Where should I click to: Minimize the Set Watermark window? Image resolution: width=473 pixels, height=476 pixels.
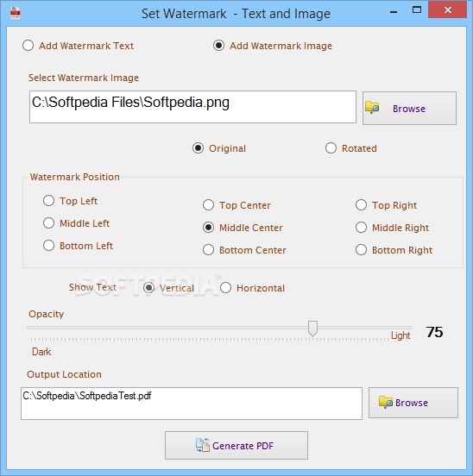click(x=394, y=11)
